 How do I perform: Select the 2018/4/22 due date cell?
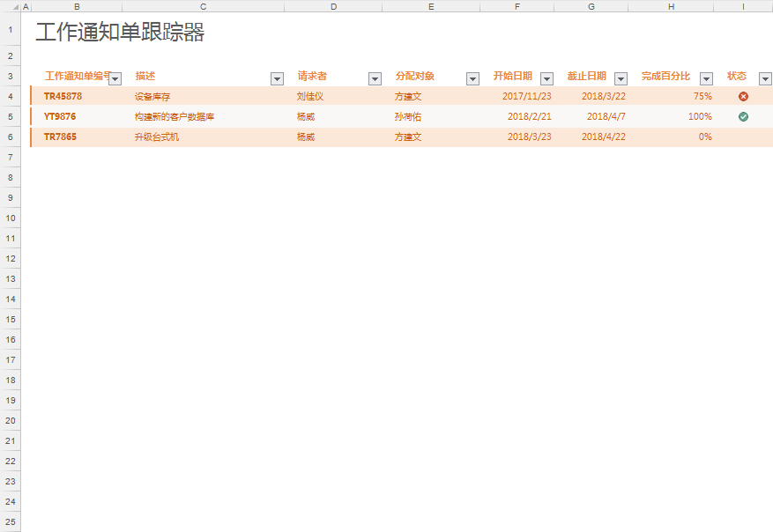click(x=603, y=137)
